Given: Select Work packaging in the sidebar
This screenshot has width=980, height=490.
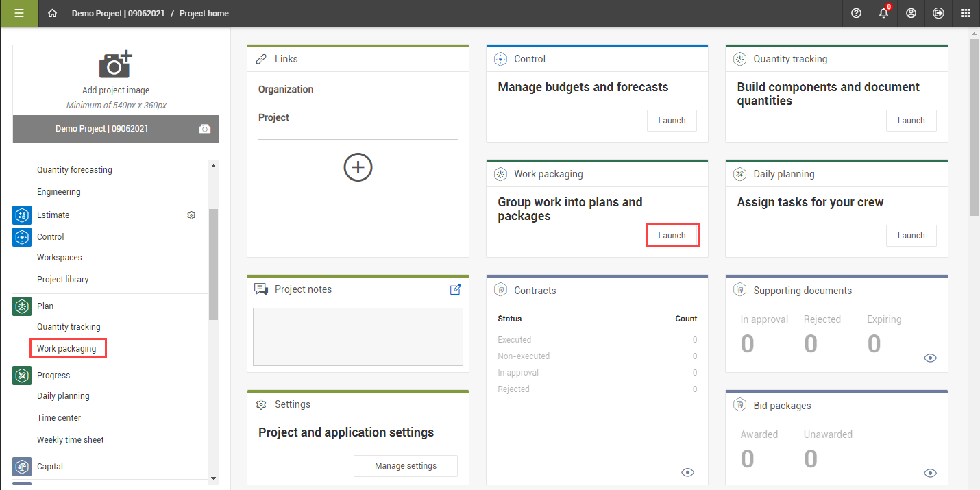Looking at the screenshot, I should (x=66, y=349).
